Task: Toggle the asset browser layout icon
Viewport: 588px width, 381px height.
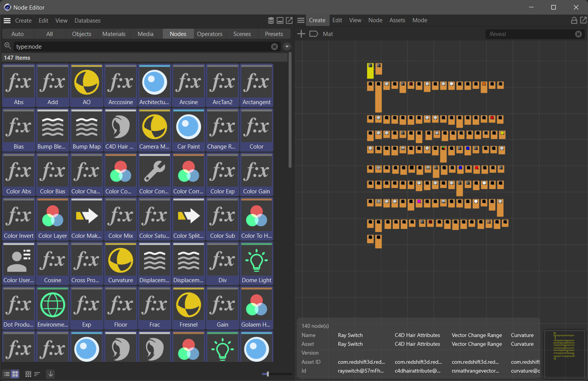Action: (x=280, y=21)
